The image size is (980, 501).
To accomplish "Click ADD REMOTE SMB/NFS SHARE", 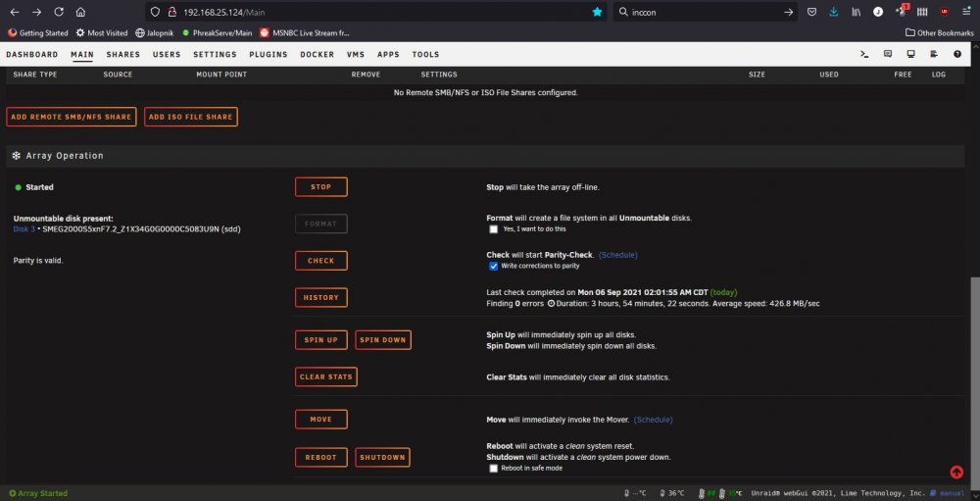I will coord(72,117).
